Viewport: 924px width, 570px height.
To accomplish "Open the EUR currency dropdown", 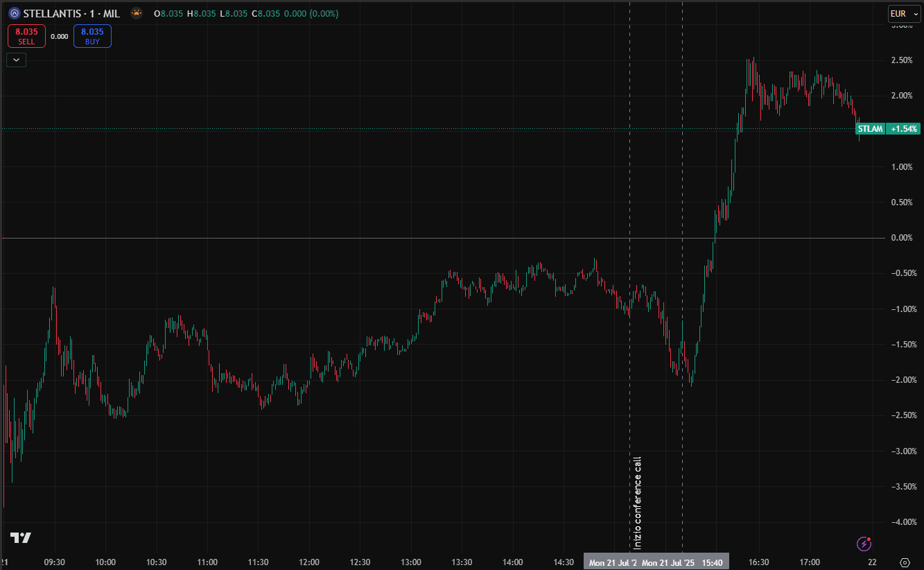I will (x=903, y=13).
